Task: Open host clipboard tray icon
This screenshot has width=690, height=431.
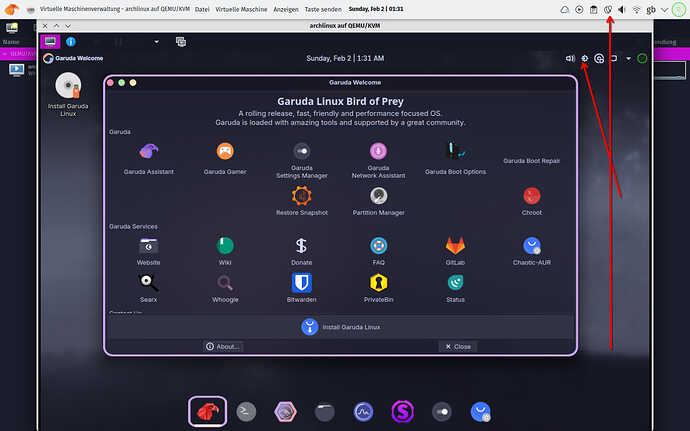Action: point(594,9)
